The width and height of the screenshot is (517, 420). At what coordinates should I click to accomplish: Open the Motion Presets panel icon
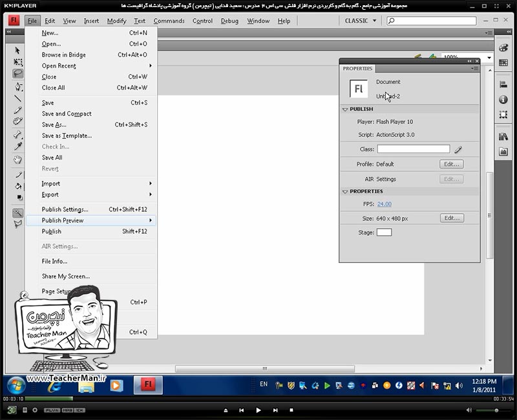point(503,152)
